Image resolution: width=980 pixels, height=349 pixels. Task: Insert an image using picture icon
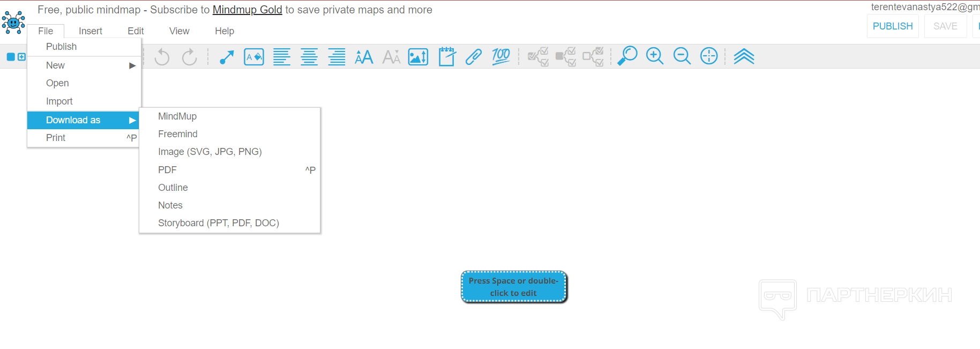[x=418, y=56]
